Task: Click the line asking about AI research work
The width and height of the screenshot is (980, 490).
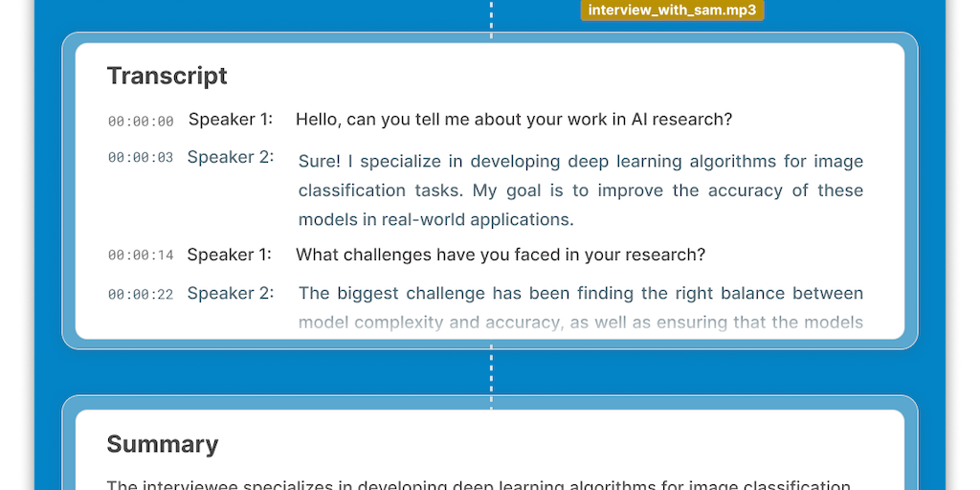Action: [514, 120]
